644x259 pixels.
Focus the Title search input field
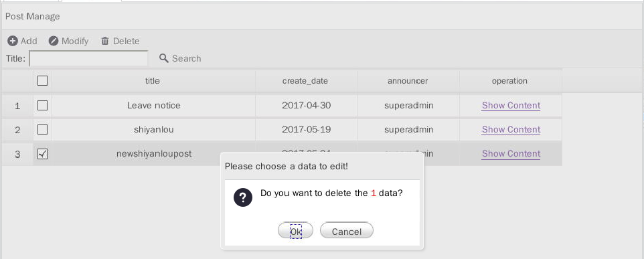(89, 58)
